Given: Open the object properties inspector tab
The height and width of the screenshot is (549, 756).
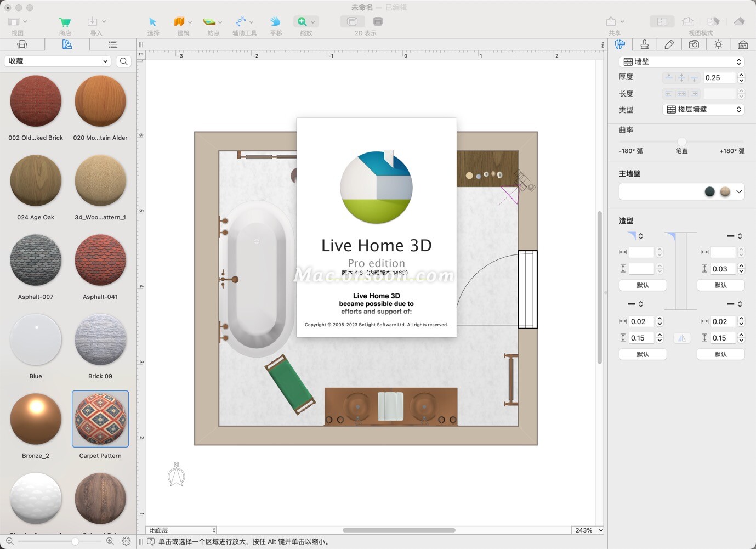Looking at the screenshot, I should coord(620,44).
